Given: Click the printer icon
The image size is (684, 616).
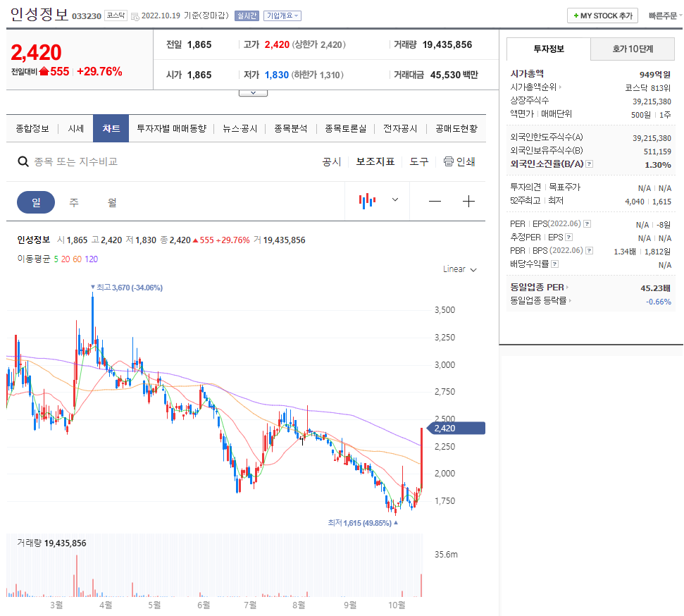Looking at the screenshot, I should [449, 161].
